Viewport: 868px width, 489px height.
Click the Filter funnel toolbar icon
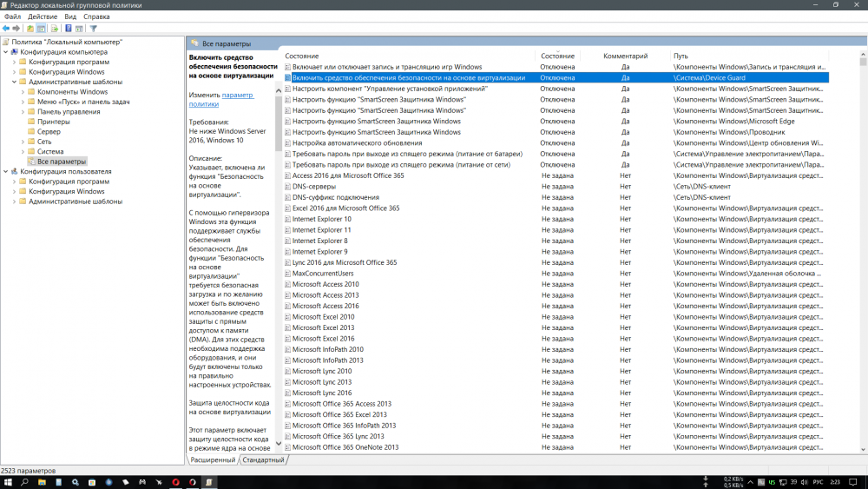point(94,29)
